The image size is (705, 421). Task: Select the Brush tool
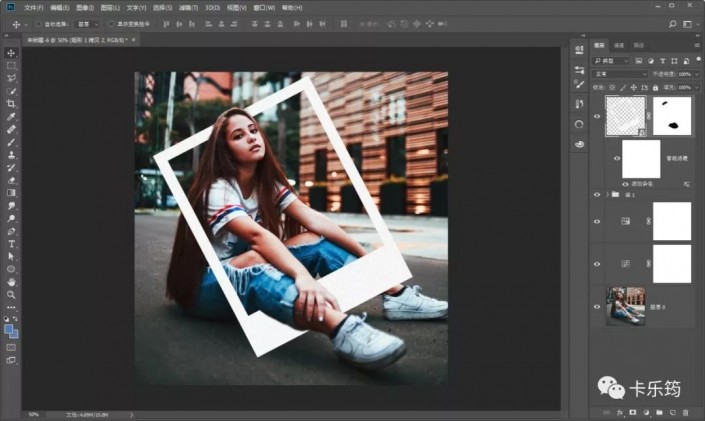[x=11, y=142]
